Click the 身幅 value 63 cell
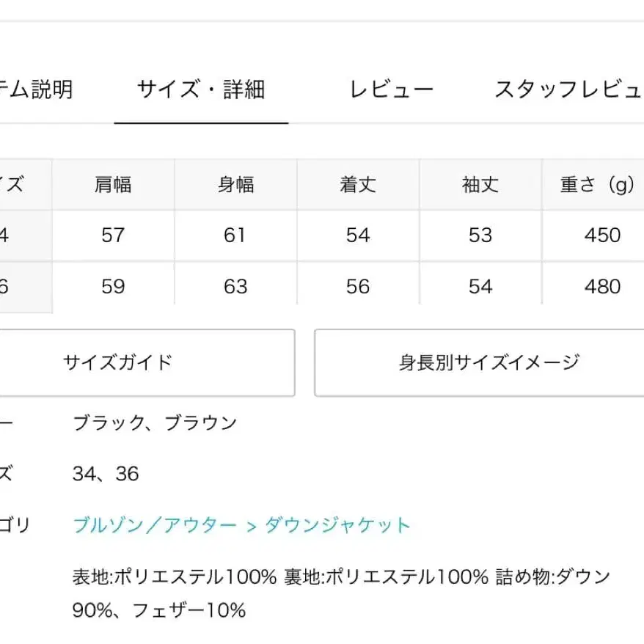This screenshot has height=644, width=644. click(235, 286)
